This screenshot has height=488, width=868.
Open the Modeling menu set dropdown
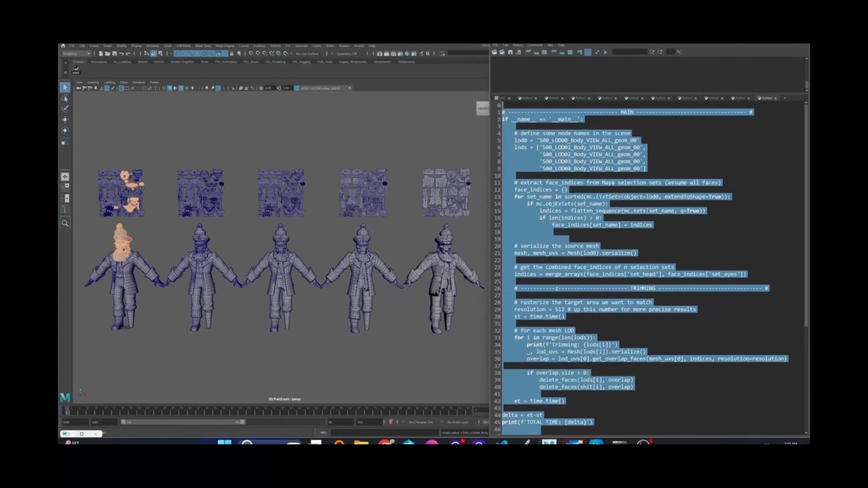pyautogui.click(x=76, y=53)
